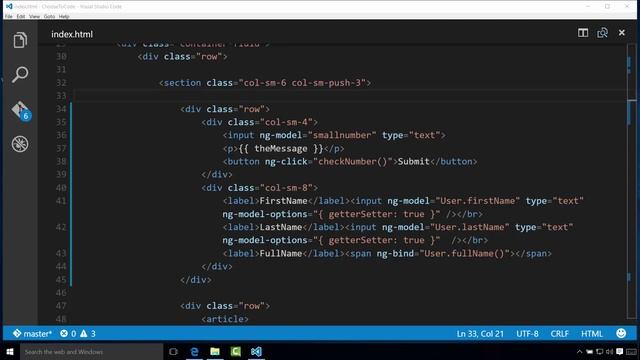Click "theMessage" on line 37
This screenshot has width=640, height=360.
tap(281, 149)
